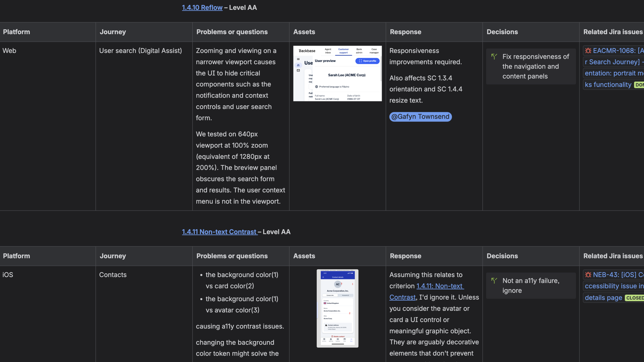Click the green CLOSED status badge
Image resolution: width=644 pixels, height=362 pixels.
click(x=635, y=298)
